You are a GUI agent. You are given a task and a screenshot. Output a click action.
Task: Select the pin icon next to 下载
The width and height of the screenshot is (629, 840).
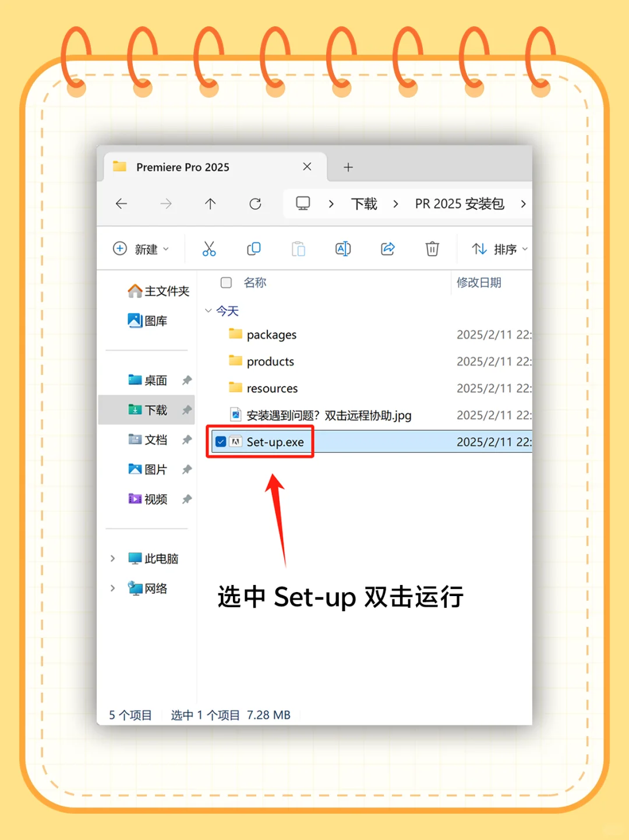coord(187,410)
